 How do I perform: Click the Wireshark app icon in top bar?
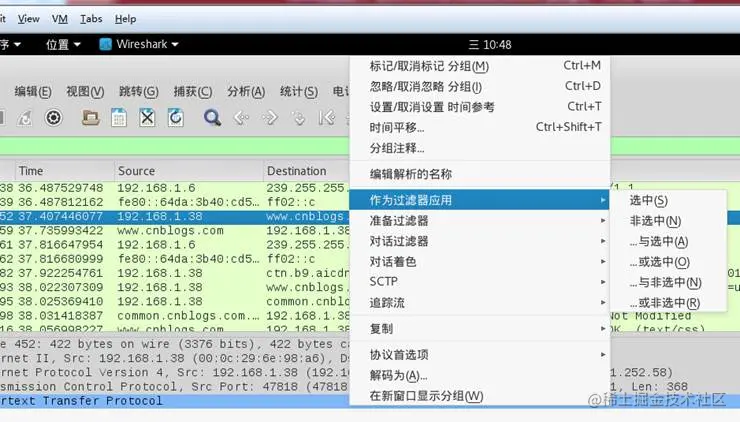click(106, 44)
